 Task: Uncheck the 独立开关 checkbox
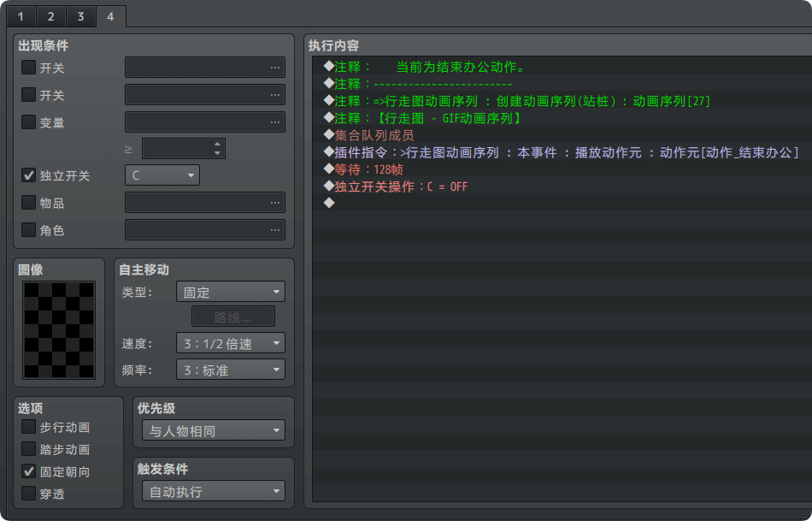click(29, 175)
